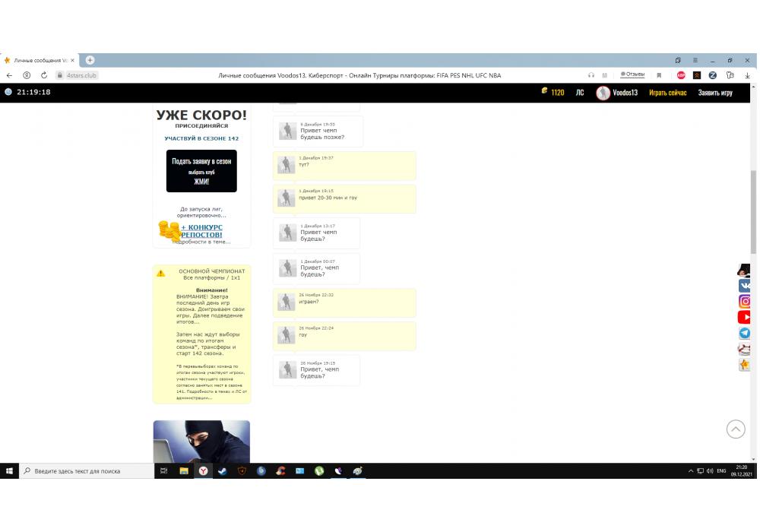Open message 'тут?' from 1 Декабря
Viewport: 760px width, 532px height.
344,165
